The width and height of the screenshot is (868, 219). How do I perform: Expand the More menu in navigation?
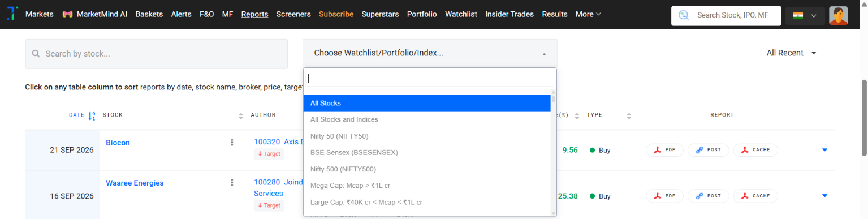coord(588,14)
